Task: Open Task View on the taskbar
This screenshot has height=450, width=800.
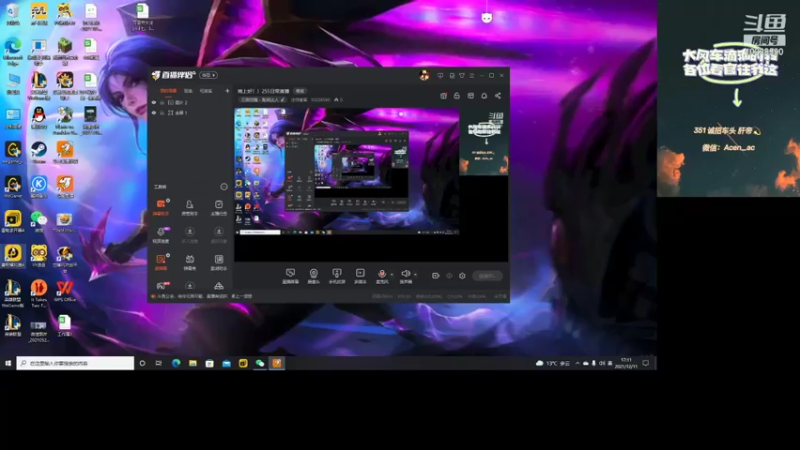Action: point(159,363)
